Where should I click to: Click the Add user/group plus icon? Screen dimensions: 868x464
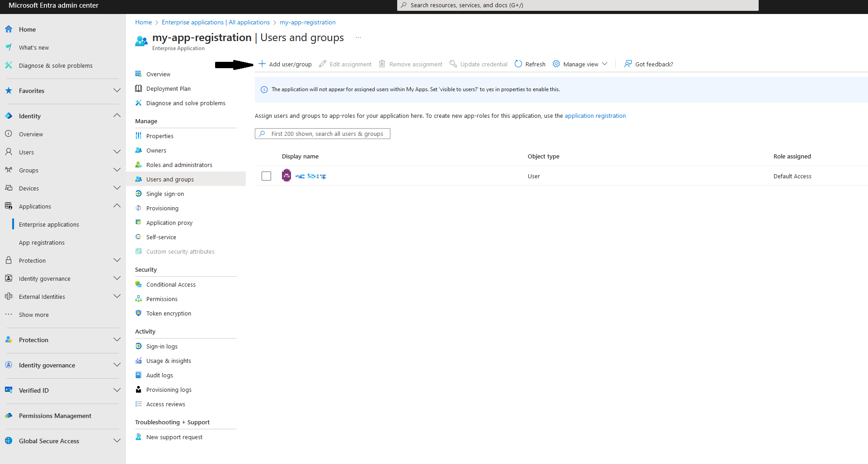coord(262,64)
